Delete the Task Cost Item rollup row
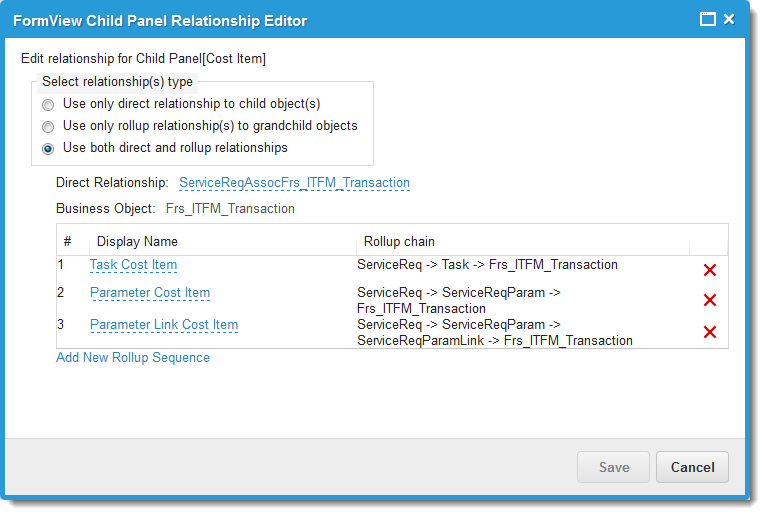The width and height of the screenshot is (765, 515). [x=710, y=270]
